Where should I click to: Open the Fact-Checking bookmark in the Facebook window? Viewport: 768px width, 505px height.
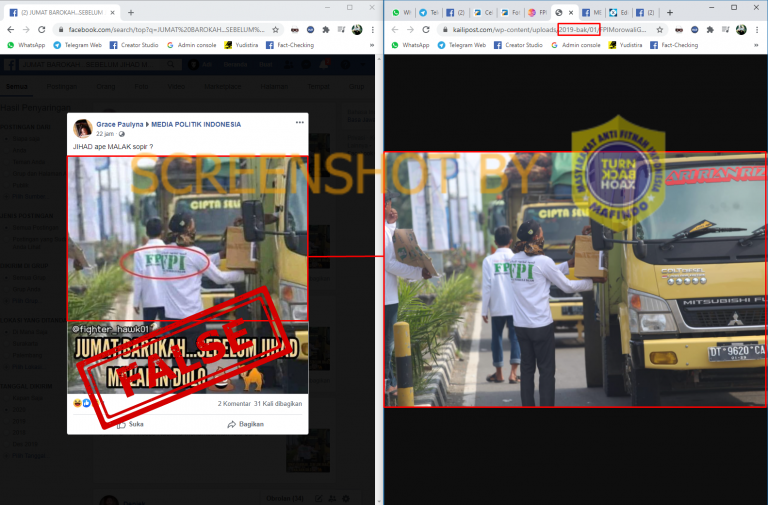pyautogui.click(x=289, y=45)
